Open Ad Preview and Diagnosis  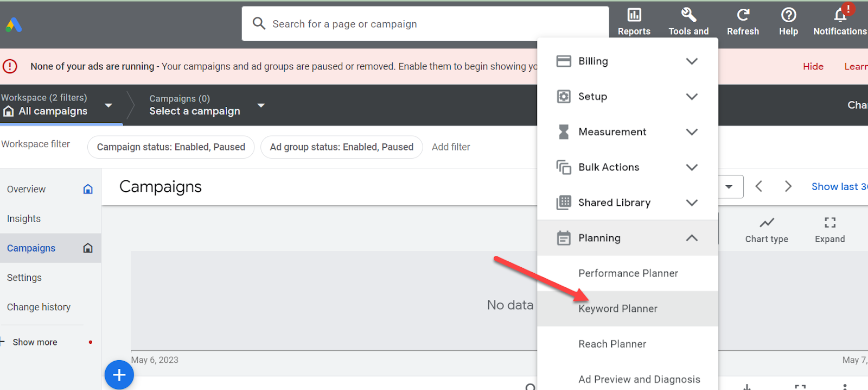tap(628, 379)
